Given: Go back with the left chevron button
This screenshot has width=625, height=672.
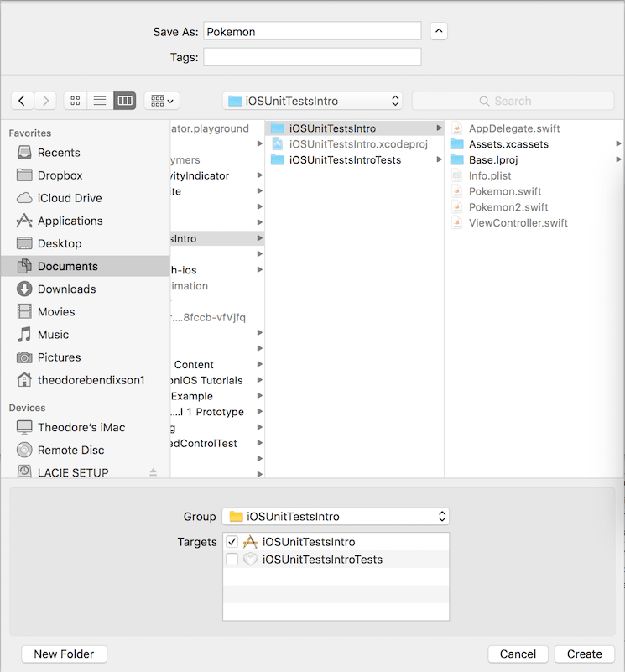Looking at the screenshot, I should (x=22, y=101).
